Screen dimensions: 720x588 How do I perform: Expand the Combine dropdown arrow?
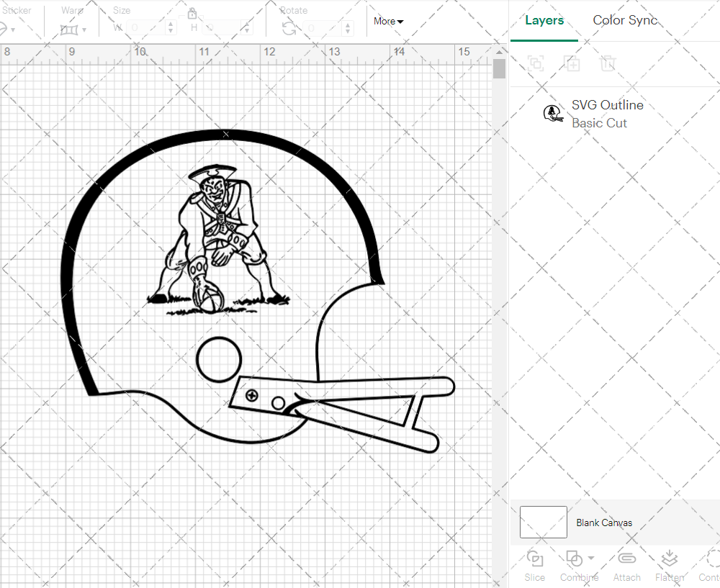click(591, 558)
